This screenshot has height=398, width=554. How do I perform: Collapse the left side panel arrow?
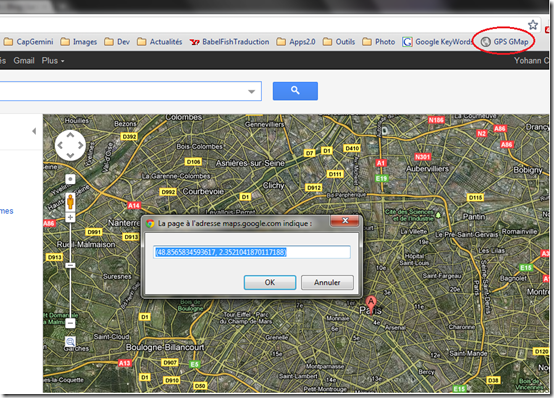pos(34,131)
